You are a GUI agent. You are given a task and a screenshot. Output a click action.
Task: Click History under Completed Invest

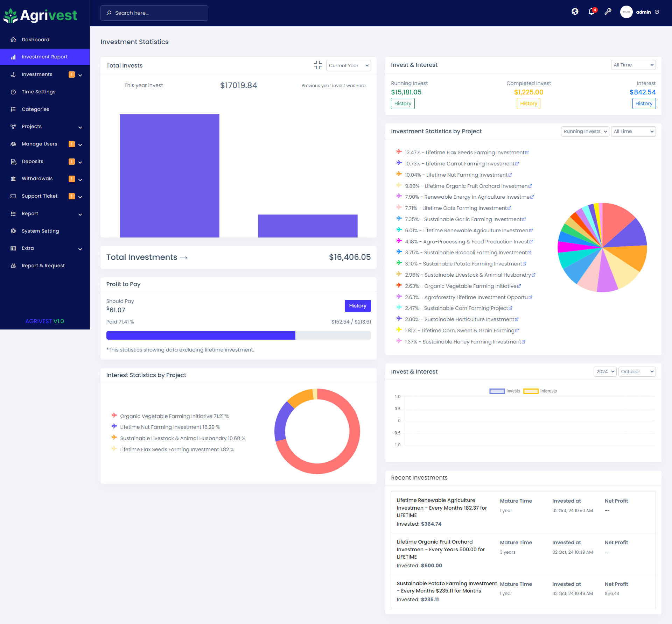(x=528, y=104)
